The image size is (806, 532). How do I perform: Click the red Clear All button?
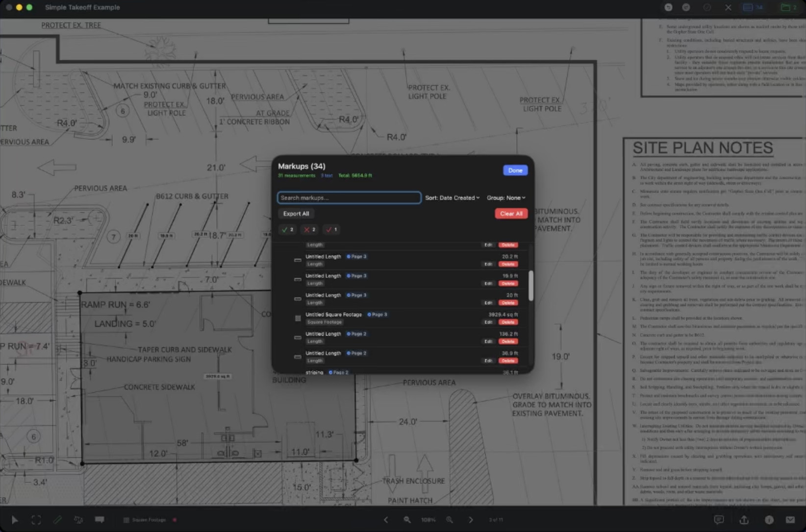click(511, 214)
